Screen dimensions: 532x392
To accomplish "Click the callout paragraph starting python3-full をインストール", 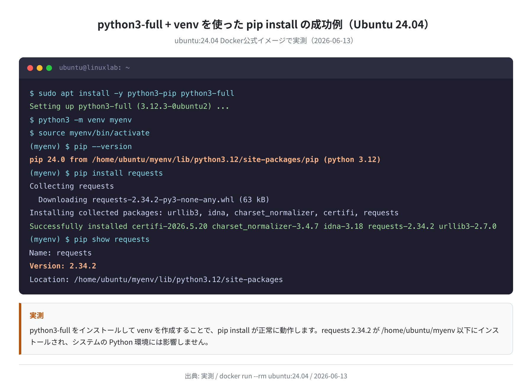I will click(x=264, y=336).
